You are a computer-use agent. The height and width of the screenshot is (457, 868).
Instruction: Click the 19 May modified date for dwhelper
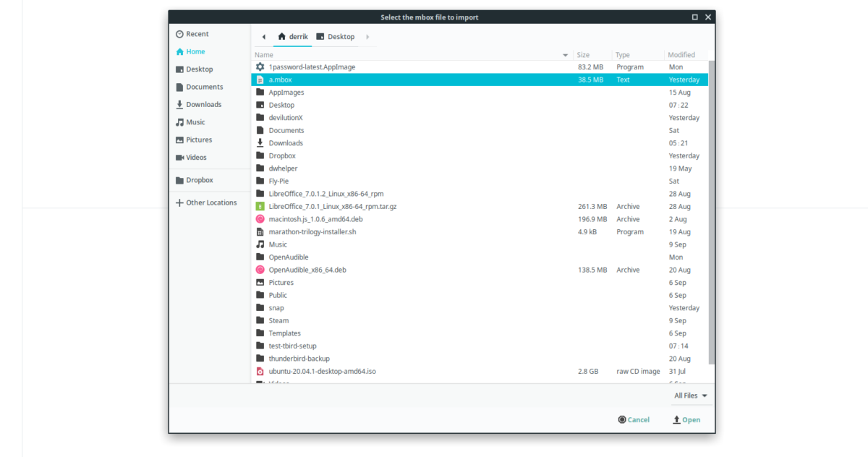[681, 168]
